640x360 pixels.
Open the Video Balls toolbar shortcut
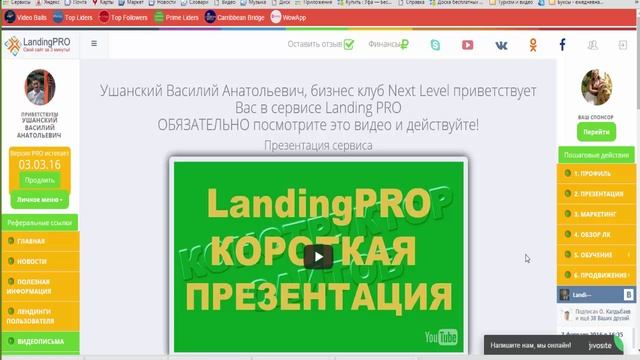click(x=25, y=18)
